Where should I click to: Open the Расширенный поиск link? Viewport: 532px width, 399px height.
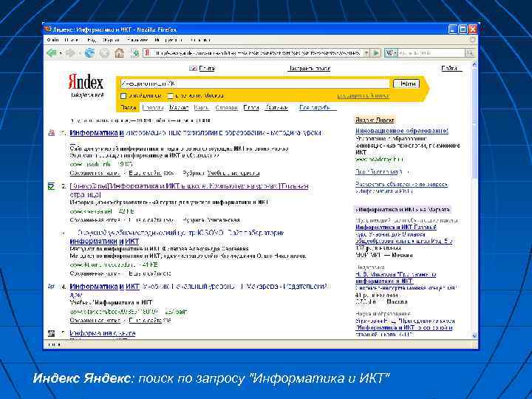(x=364, y=95)
